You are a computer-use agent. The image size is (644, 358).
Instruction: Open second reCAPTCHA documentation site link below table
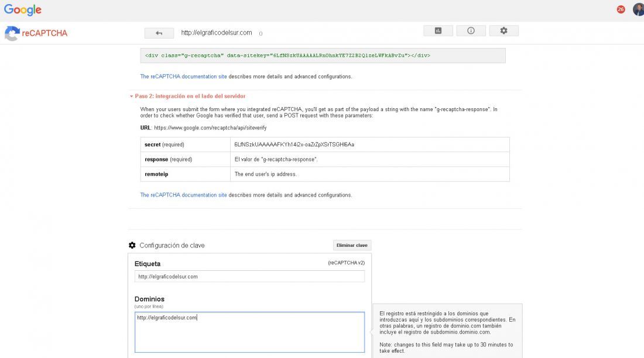pos(184,195)
